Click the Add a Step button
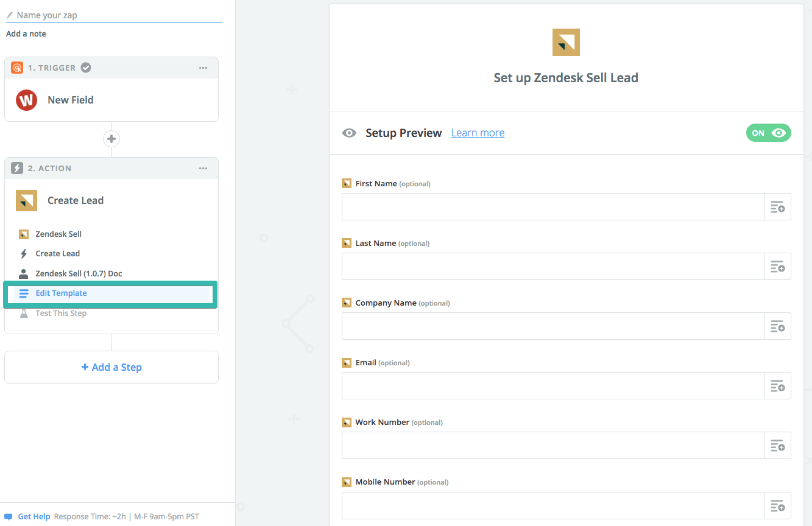This screenshot has height=526, width=812. [111, 367]
